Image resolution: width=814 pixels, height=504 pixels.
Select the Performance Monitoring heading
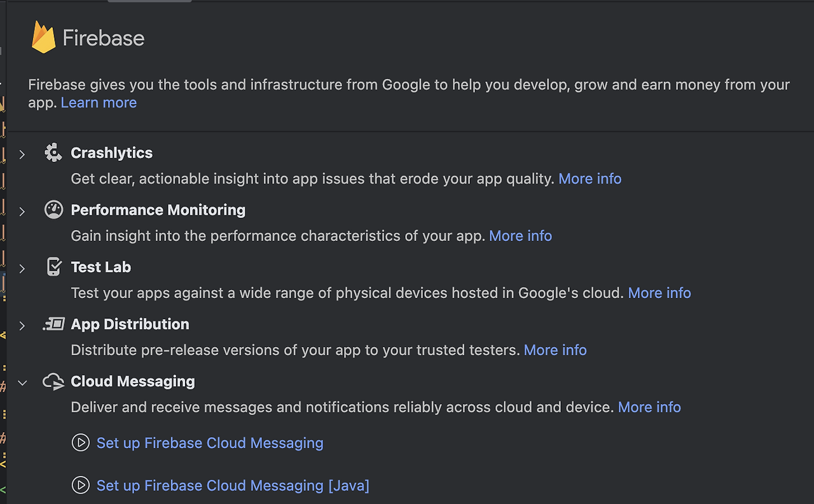coord(158,210)
